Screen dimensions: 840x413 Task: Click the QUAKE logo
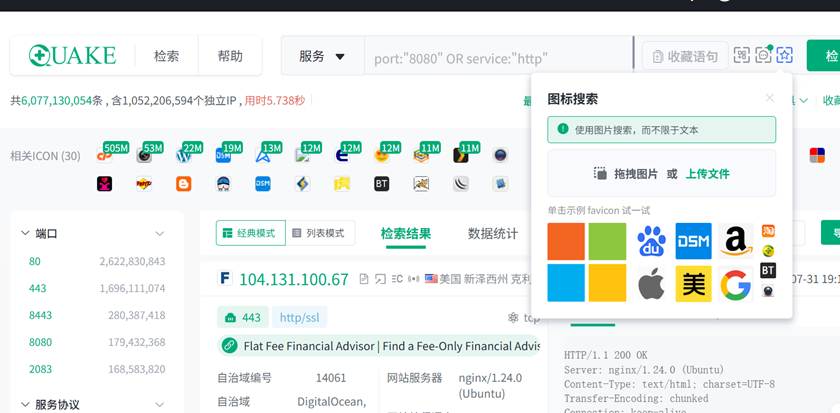tap(72, 56)
